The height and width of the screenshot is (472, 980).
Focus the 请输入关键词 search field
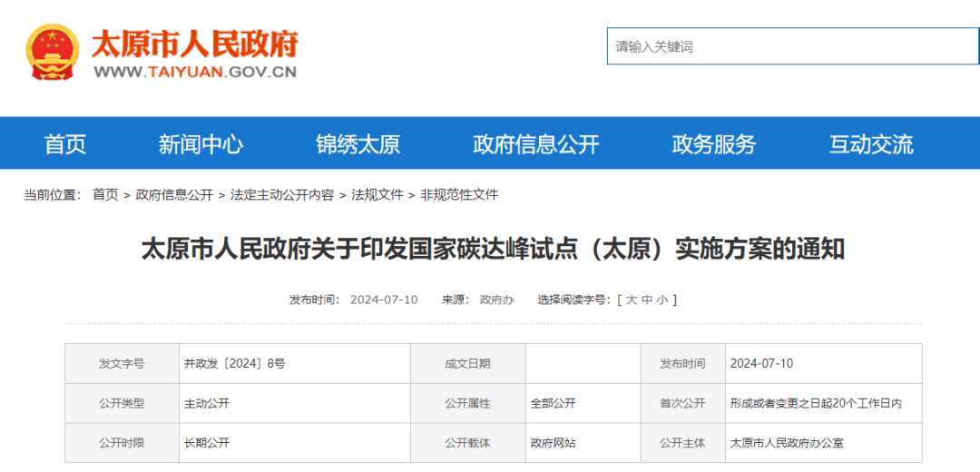point(793,46)
